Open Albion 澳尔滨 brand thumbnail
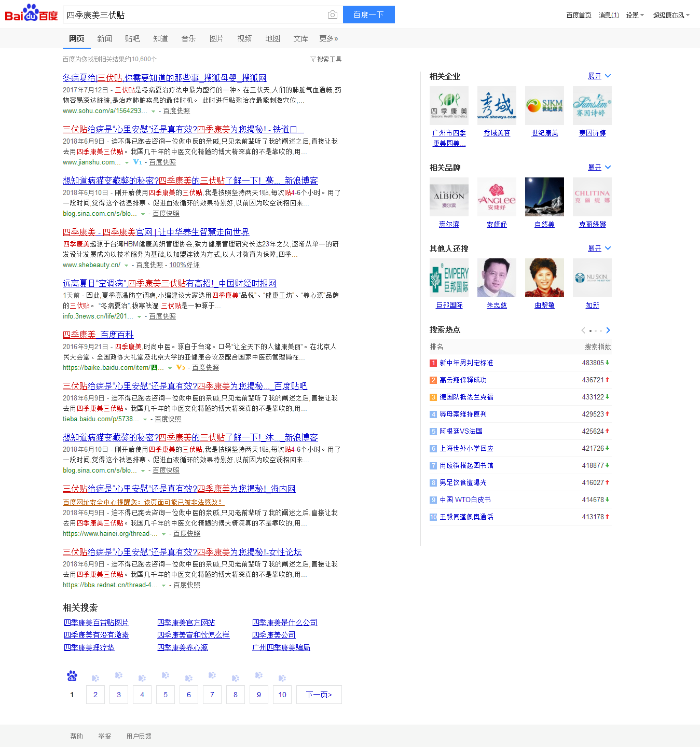Screen dimensions: 700x747 tap(449, 197)
